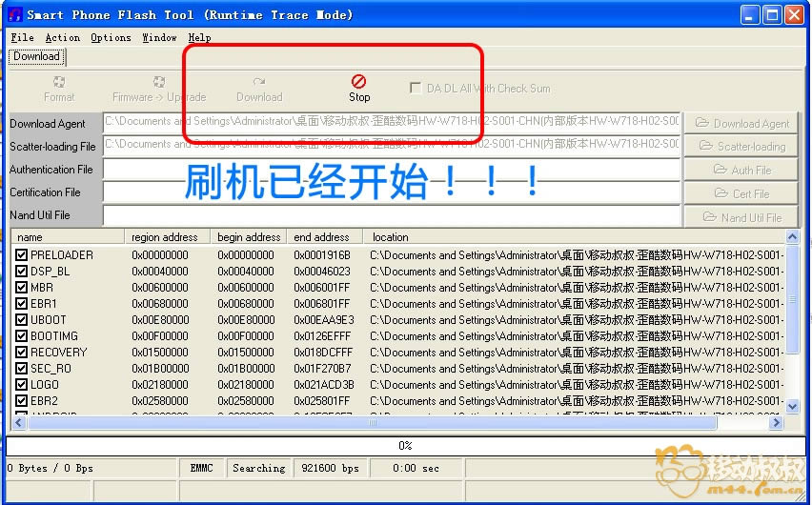Screen dimensions: 812x505
Task: Click the Cert File button
Action: point(741,193)
